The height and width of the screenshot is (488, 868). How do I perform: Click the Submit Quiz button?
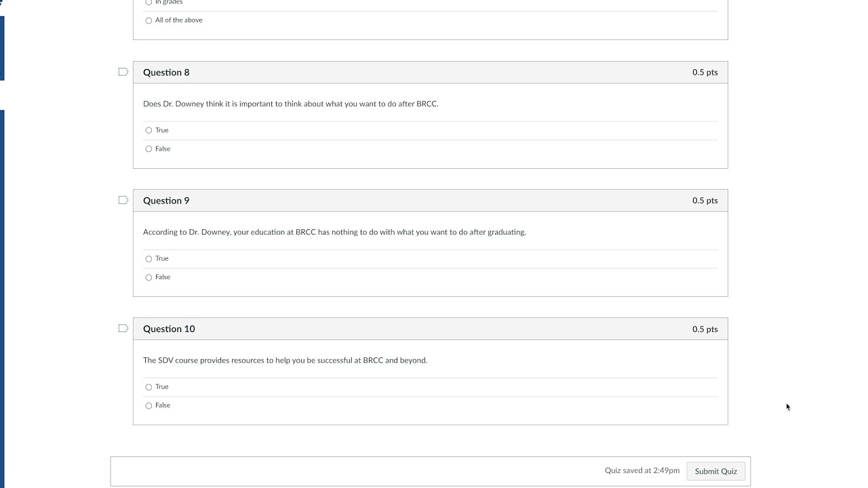click(x=715, y=471)
